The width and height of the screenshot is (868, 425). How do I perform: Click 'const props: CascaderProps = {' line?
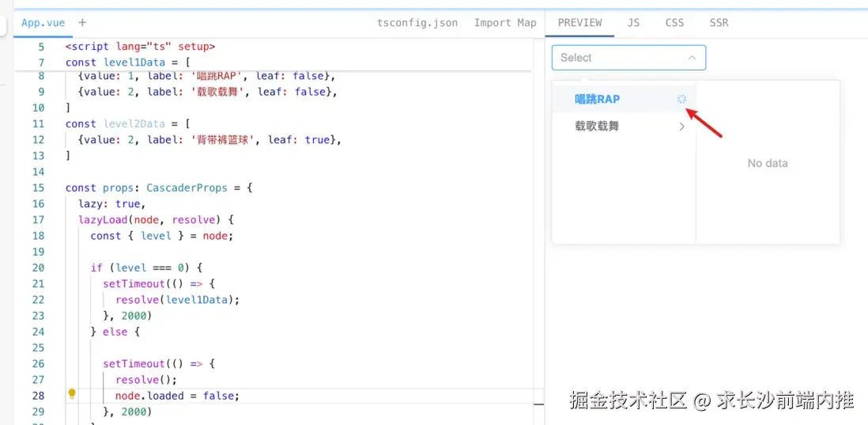click(x=159, y=188)
